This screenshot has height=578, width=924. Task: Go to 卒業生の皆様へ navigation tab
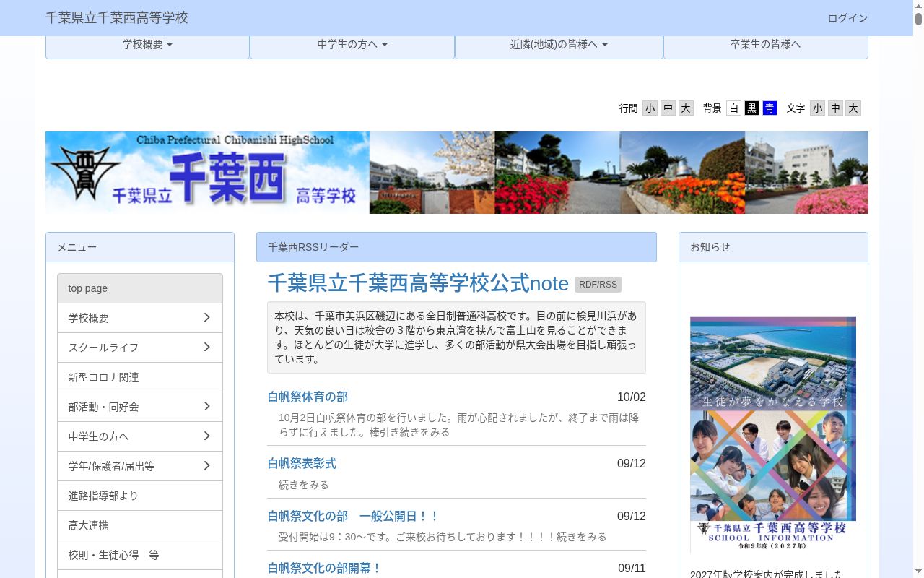(x=765, y=45)
